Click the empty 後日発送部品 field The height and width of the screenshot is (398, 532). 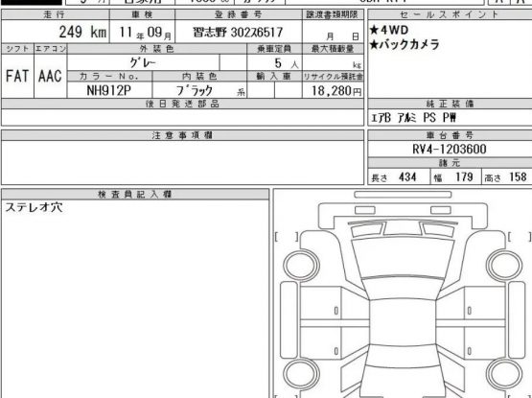(182, 117)
